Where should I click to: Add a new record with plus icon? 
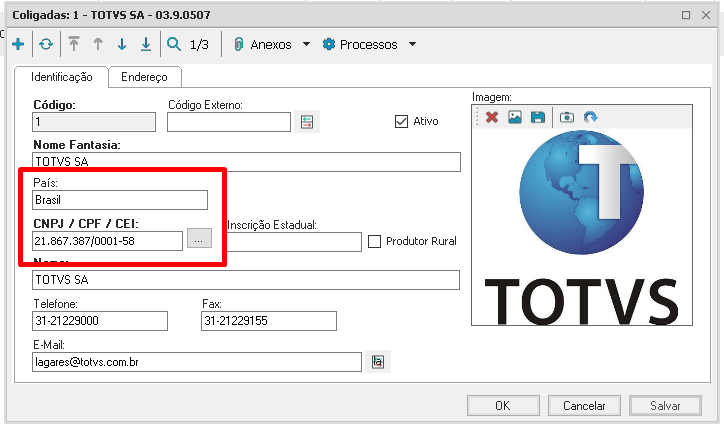(18, 44)
